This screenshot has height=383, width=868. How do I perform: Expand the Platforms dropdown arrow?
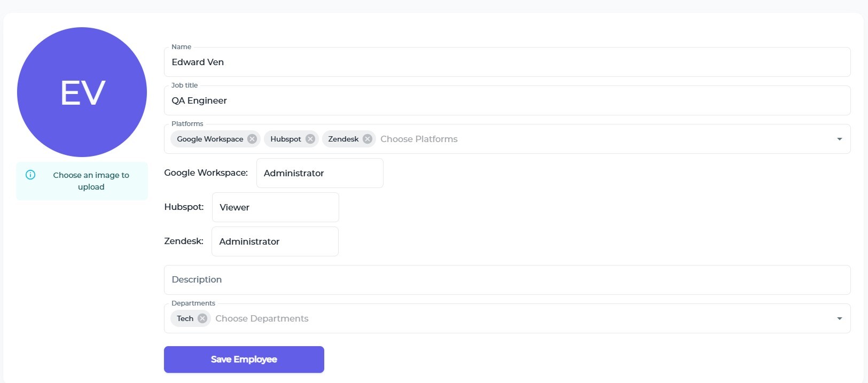839,139
